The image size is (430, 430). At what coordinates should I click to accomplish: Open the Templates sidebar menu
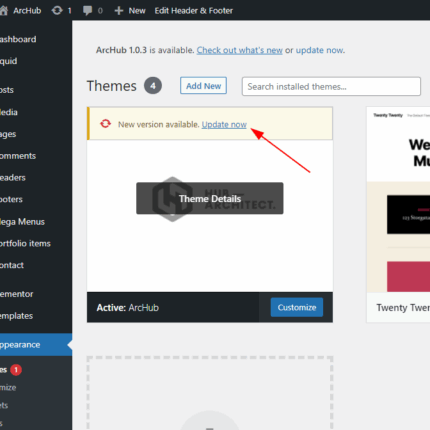pos(16,316)
